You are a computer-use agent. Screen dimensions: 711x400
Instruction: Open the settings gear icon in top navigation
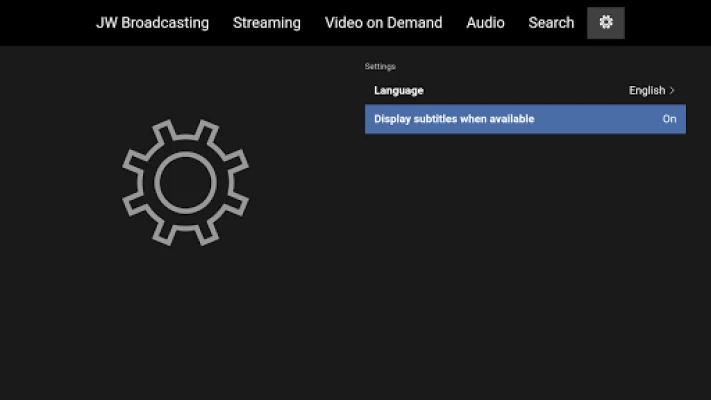(x=605, y=22)
